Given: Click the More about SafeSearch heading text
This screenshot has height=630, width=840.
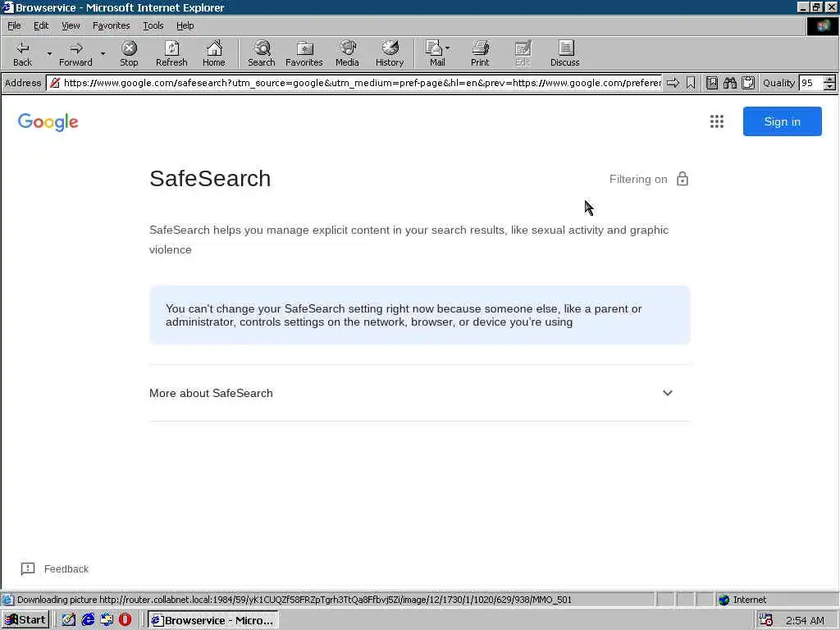Looking at the screenshot, I should (x=211, y=393).
